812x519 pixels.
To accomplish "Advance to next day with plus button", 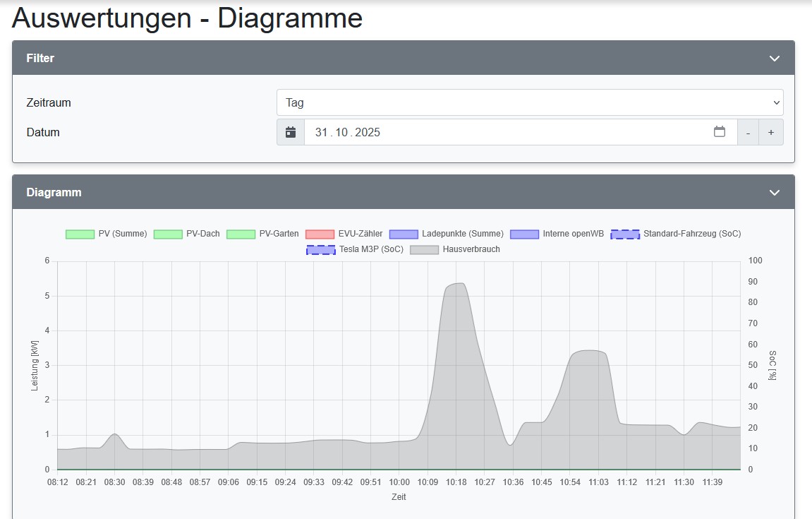I will [x=770, y=132].
